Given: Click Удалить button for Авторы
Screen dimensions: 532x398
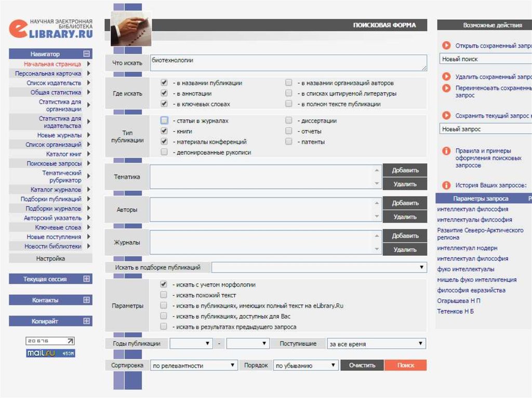Looking at the screenshot, I should (405, 216).
